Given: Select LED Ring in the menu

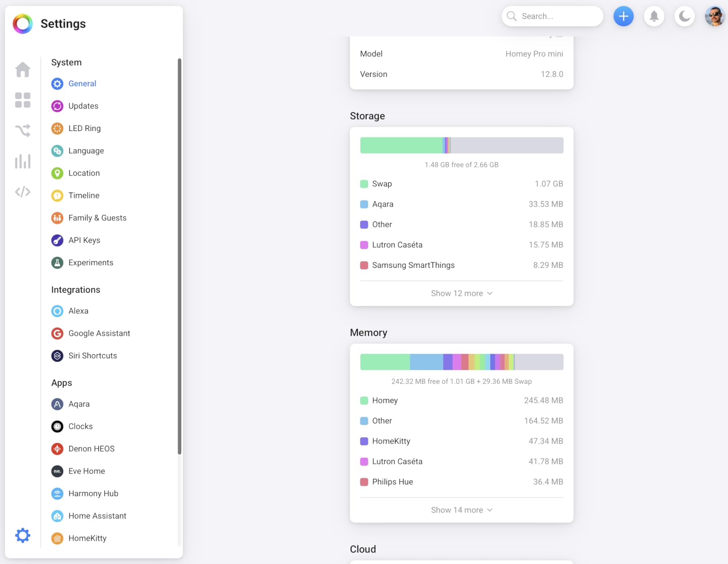Looking at the screenshot, I should pos(85,129).
